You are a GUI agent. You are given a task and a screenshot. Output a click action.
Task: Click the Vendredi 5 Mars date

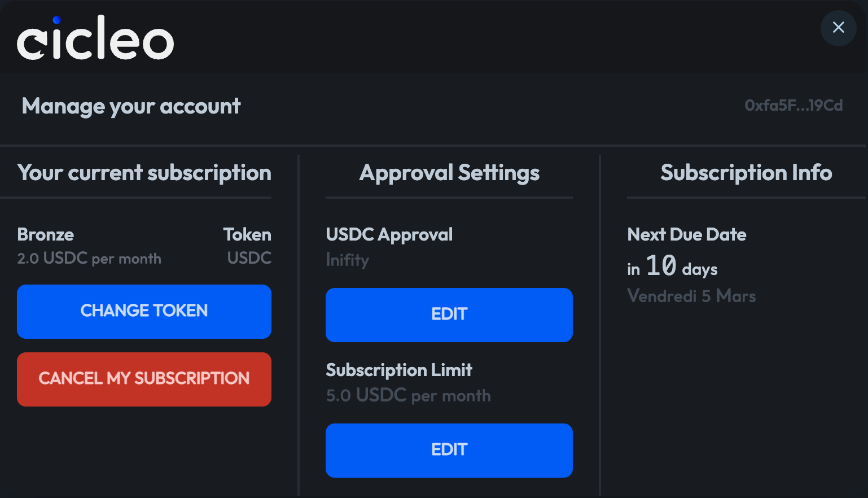691,296
